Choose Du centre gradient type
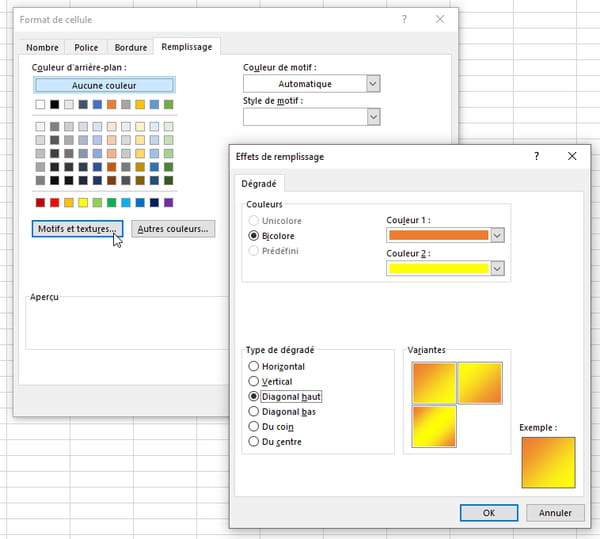600x539 pixels. click(253, 441)
